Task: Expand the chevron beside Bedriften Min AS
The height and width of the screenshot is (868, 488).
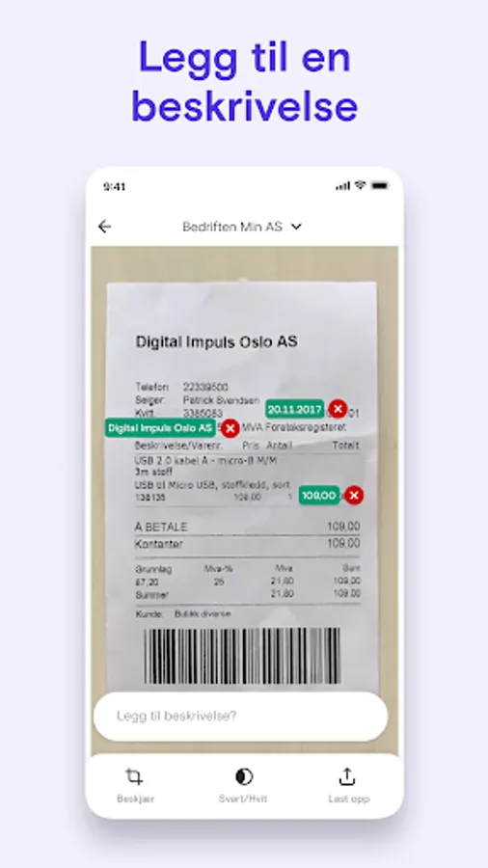Action: pos(297,227)
